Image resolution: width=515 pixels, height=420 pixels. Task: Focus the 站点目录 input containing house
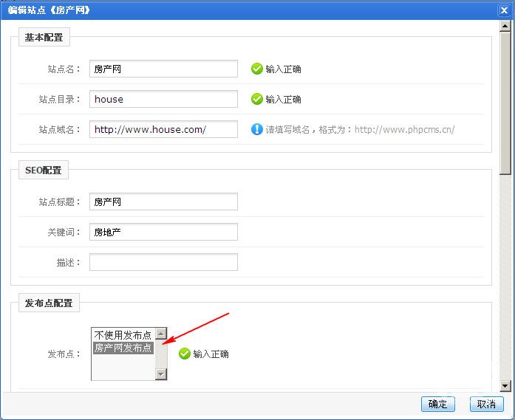[163, 99]
